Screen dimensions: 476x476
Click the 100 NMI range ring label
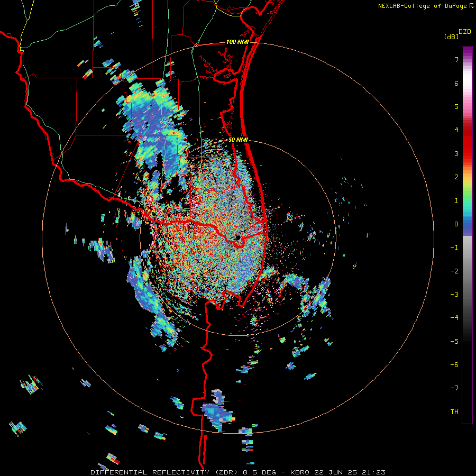tap(237, 42)
